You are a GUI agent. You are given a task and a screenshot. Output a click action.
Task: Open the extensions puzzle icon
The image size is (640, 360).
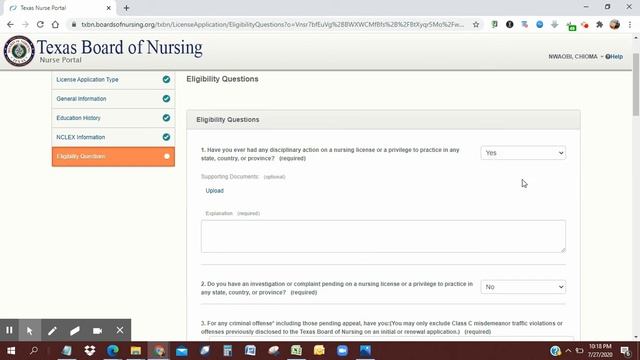(x=599, y=24)
